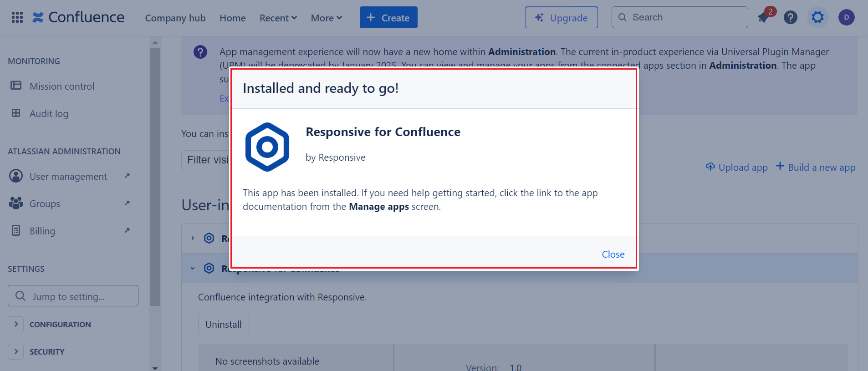Click "No screenshots available" text

267,361
